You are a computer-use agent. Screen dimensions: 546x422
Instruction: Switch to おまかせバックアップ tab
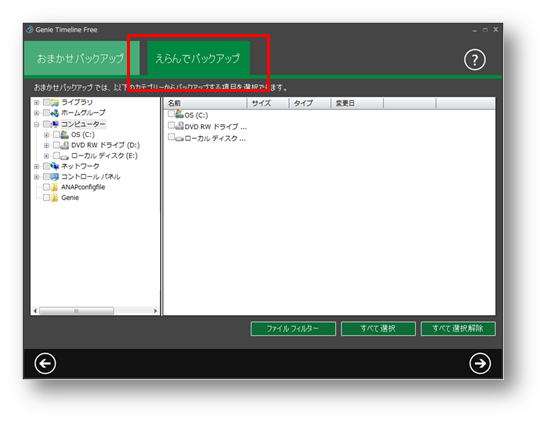pos(81,58)
